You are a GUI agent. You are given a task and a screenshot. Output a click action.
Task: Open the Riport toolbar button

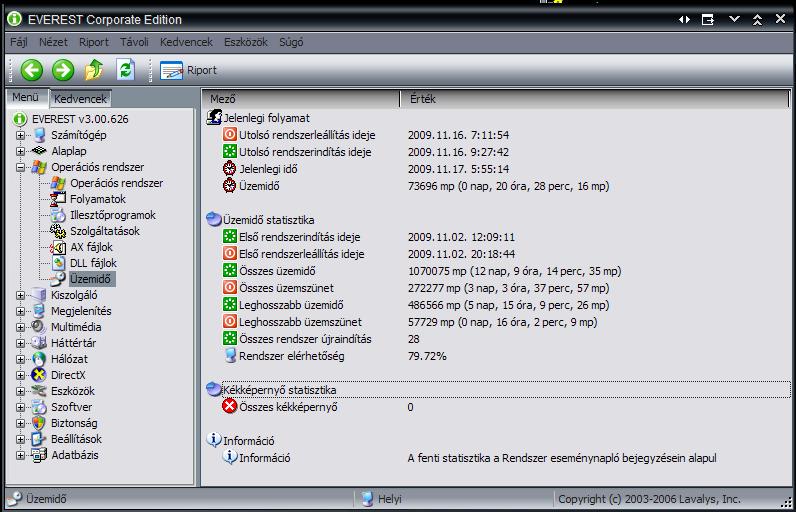188,70
